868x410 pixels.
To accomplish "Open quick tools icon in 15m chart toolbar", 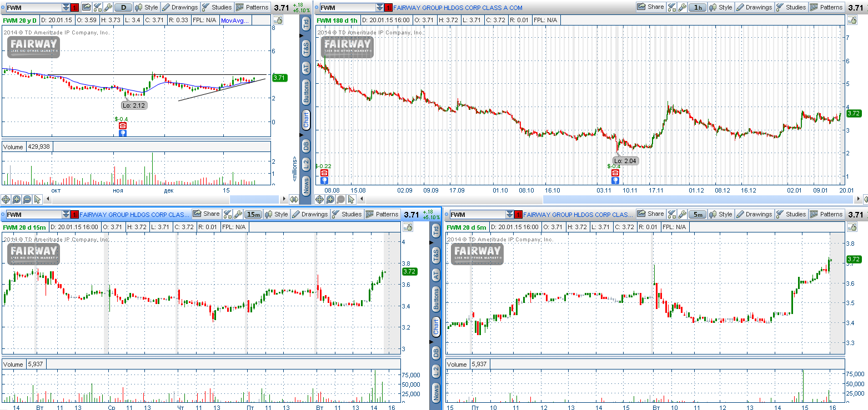I will [227, 214].
